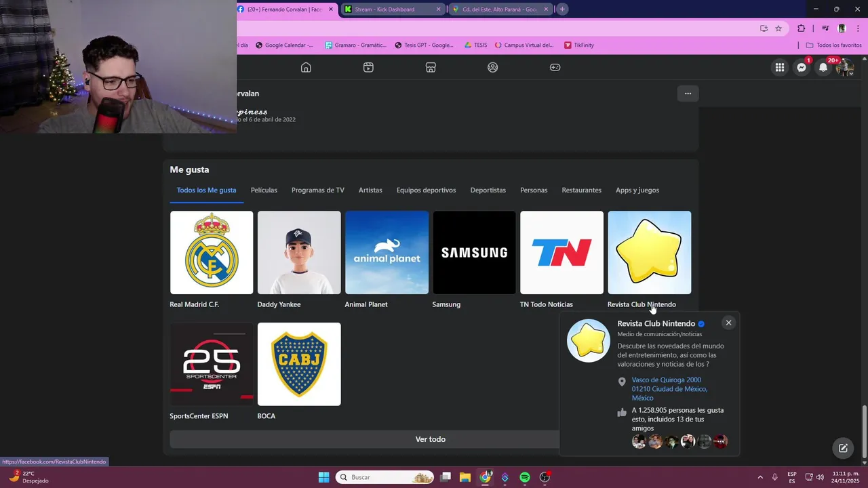Open the BOCA CABJ thumbnail
Viewport: 868px width, 488px height.
(x=299, y=364)
